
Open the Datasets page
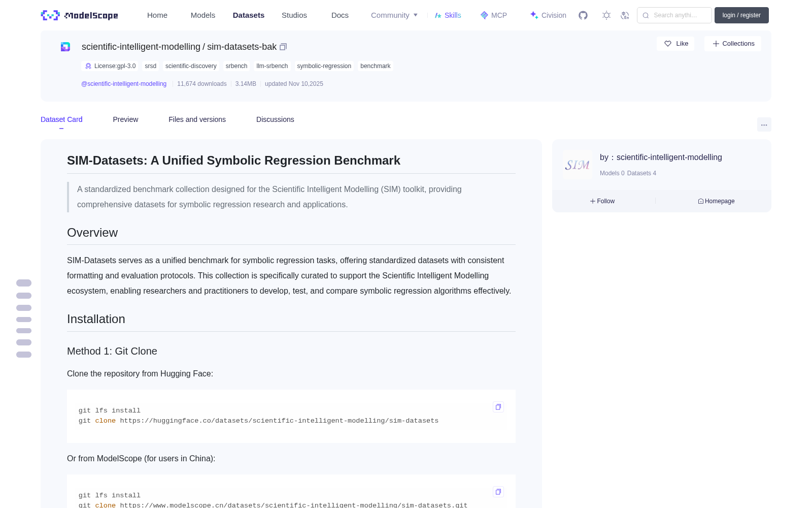click(249, 15)
